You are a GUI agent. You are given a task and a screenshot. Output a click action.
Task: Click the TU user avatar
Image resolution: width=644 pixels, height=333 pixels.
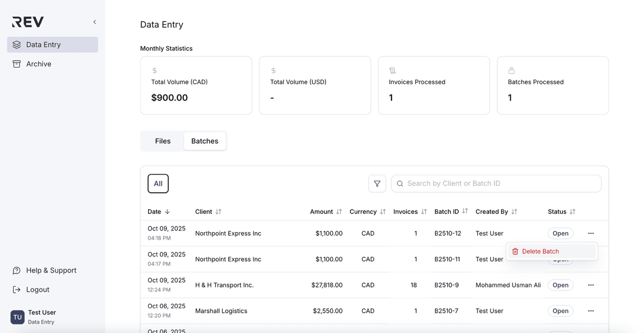(x=18, y=317)
